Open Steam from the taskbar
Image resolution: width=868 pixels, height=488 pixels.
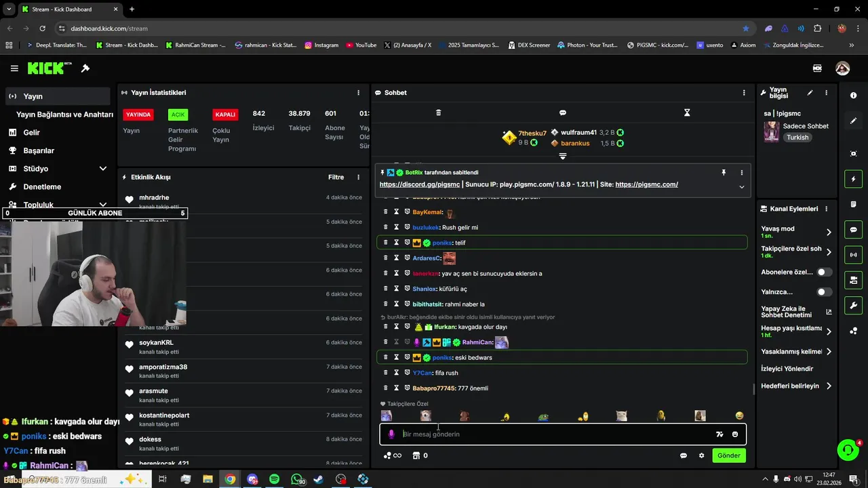pos(318,479)
